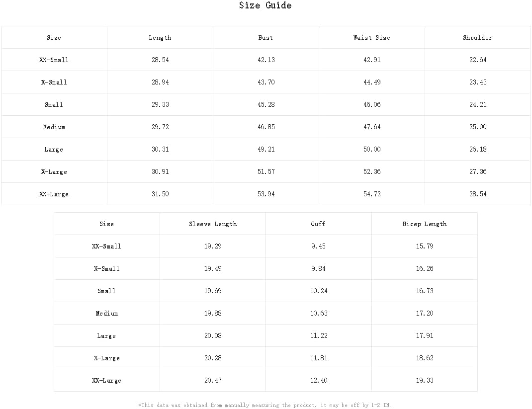
Task: Select the Medium bust value 46.85
Action: point(266,127)
